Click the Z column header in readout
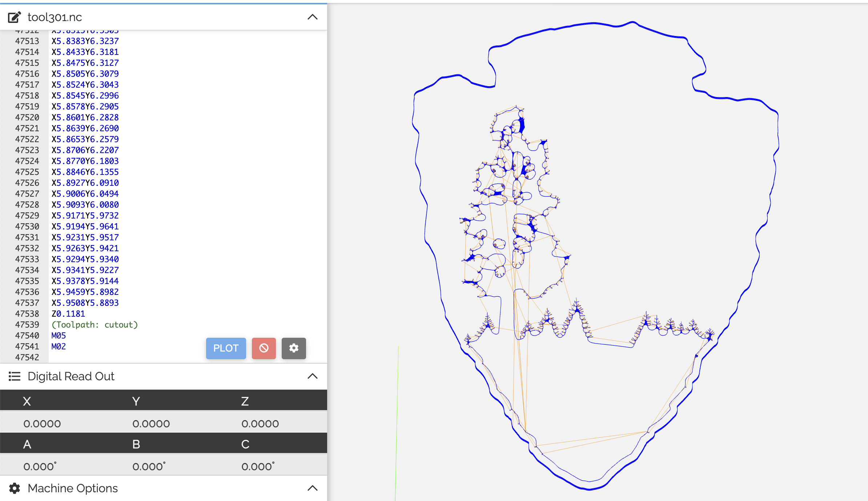The height and width of the screenshot is (501, 868). pos(245,401)
